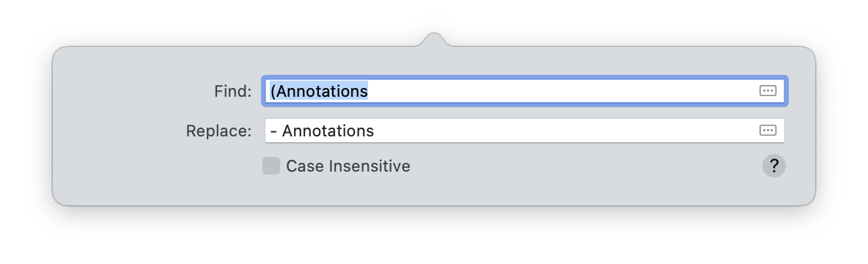Image resolution: width=868 pixels, height=264 pixels.
Task: Click the highlighted "(Annotations" text
Action: (320, 91)
